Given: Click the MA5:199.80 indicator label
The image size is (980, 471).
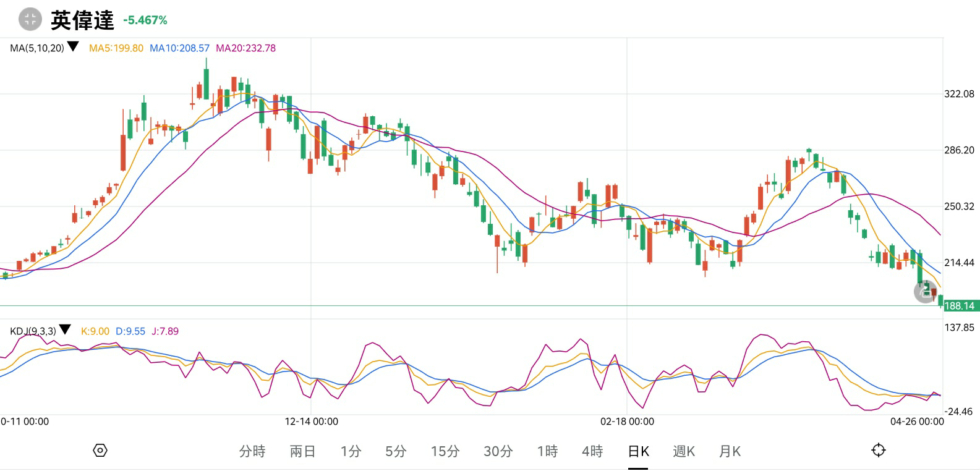Looking at the screenshot, I should 116,48.
